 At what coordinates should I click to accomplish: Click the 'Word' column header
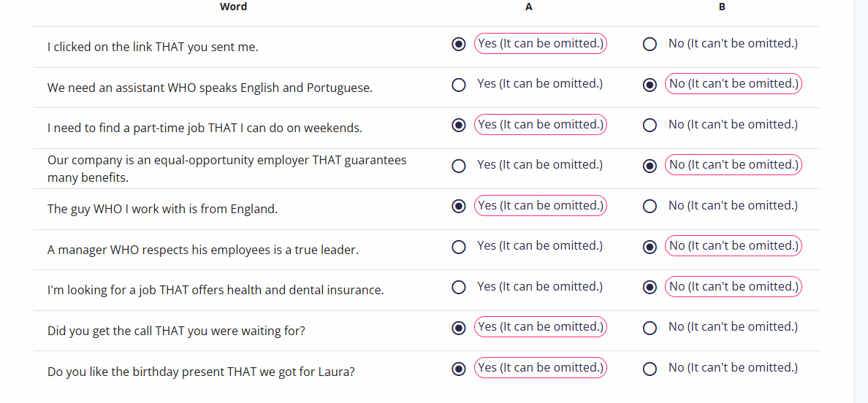234,7
